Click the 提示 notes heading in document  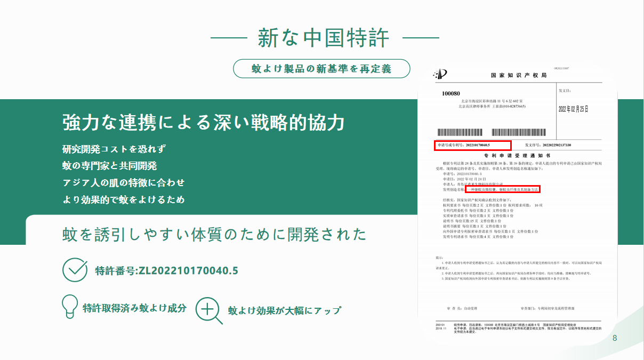click(x=439, y=257)
